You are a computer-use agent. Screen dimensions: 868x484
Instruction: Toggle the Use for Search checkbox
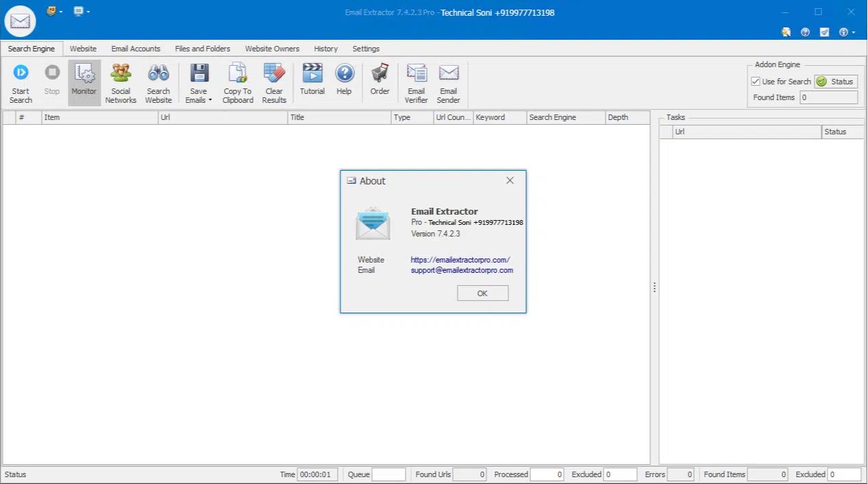[x=756, y=82]
